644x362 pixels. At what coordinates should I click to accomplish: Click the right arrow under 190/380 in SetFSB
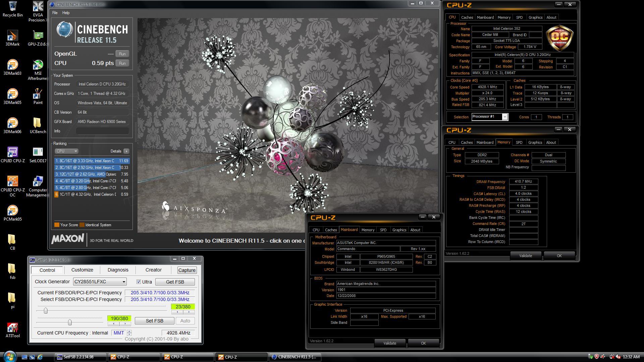pos(125,324)
